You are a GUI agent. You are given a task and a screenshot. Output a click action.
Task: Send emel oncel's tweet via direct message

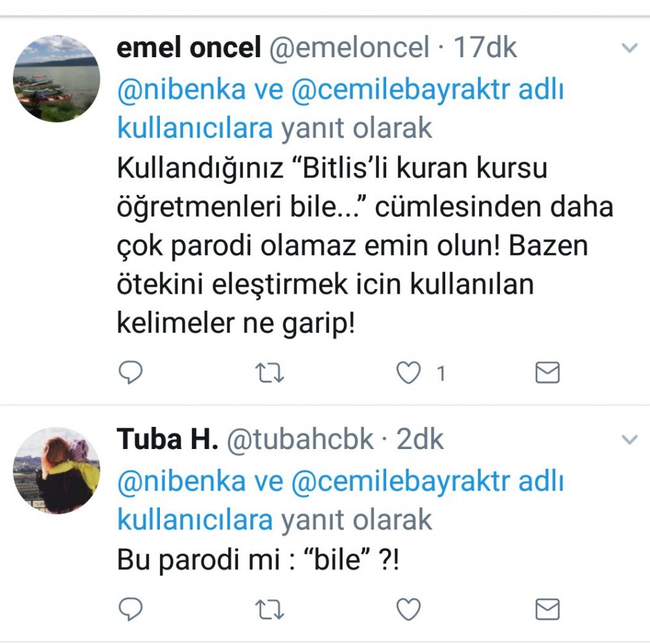click(547, 372)
